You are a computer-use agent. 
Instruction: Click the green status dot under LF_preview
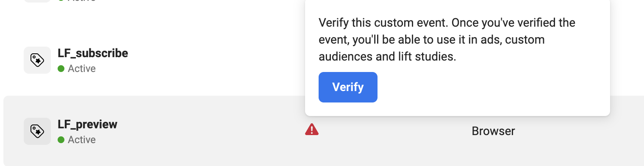click(x=61, y=140)
